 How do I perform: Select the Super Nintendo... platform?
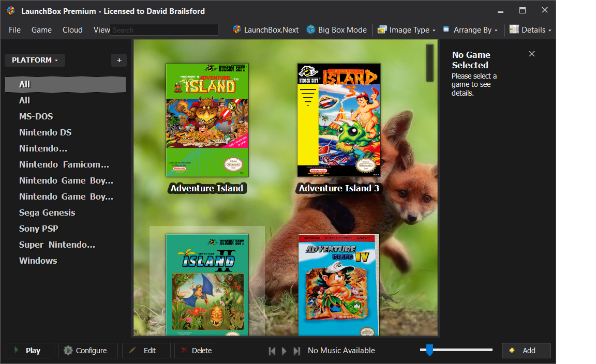tap(57, 245)
